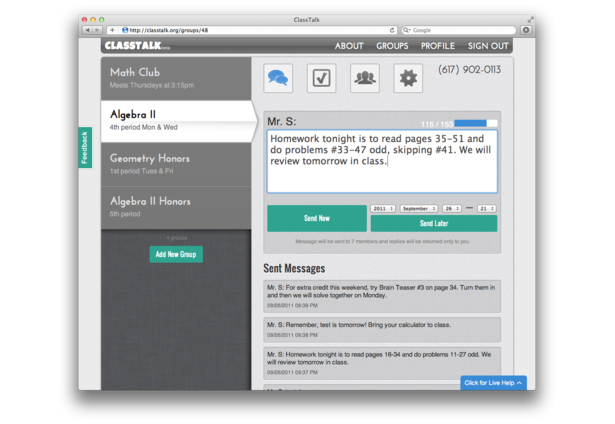The image size is (615, 424).
Task: Click the Send Later button
Action: click(434, 223)
